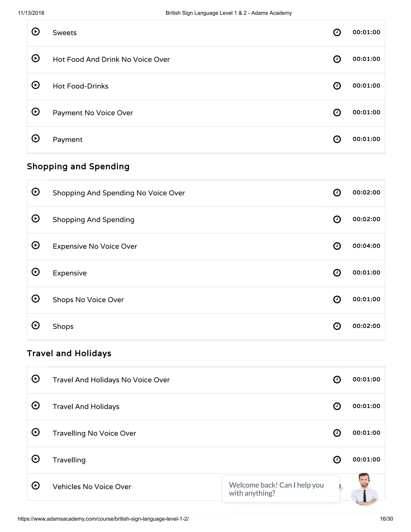Open the Expensive lesson
Image resolution: width=411 pixels, height=532 pixels.
[70, 273]
